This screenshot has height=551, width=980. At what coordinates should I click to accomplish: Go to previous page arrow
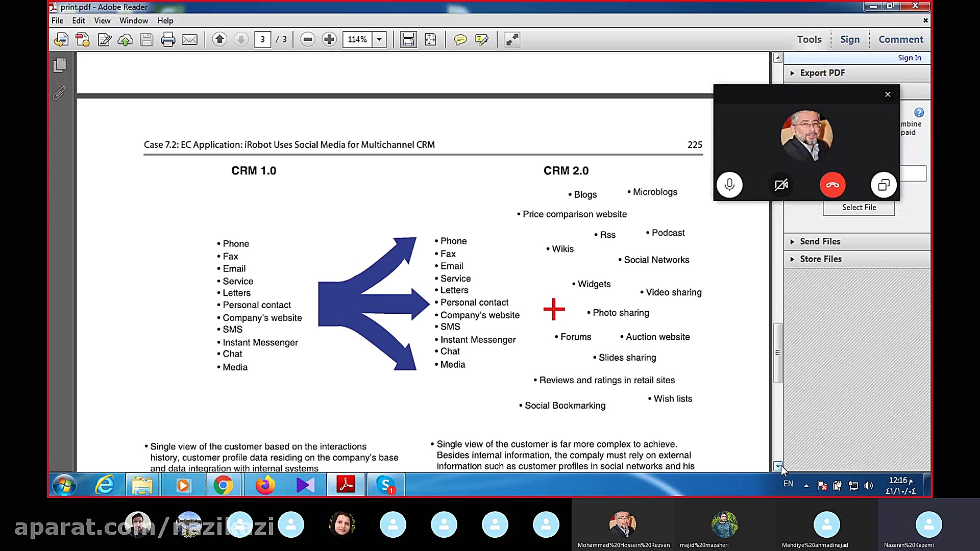(x=219, y=39)
